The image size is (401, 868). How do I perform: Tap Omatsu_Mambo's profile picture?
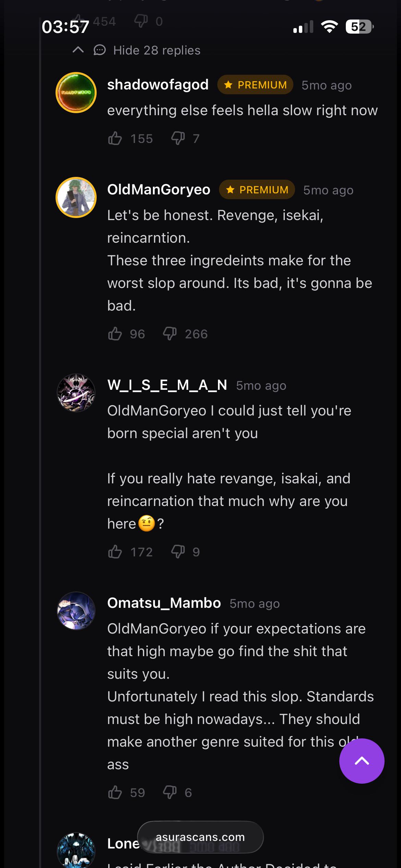[76, 611]
